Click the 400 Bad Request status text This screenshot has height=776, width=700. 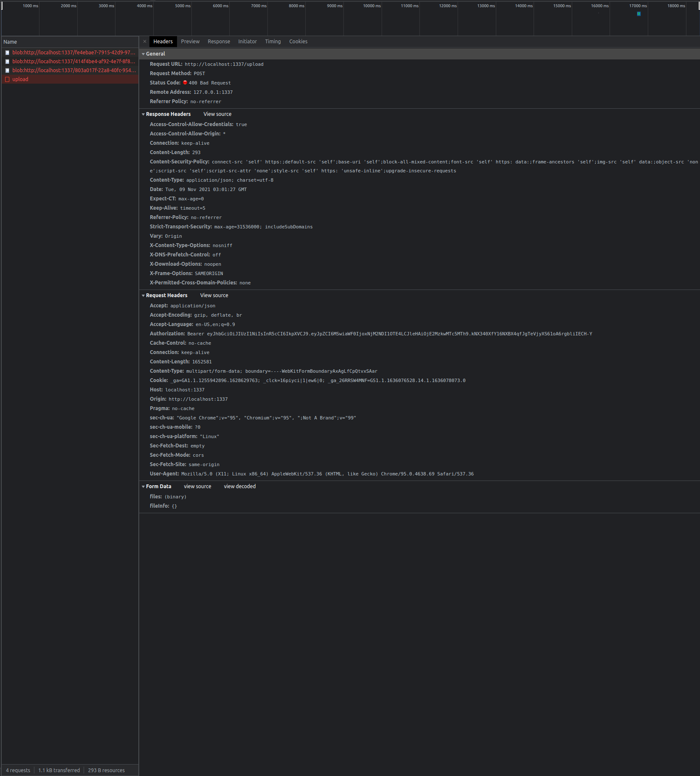pos(210,83)
